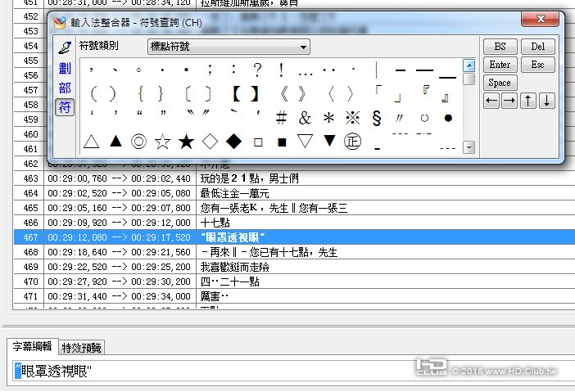
Task: Insert the solid triangle ▲ symbol
Action: pos(115,142)
